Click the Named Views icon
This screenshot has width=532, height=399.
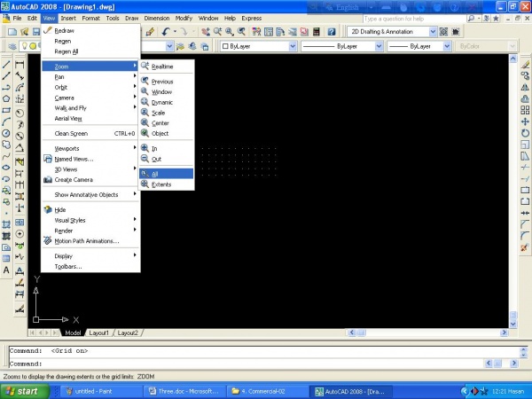[x=49, y=159]
